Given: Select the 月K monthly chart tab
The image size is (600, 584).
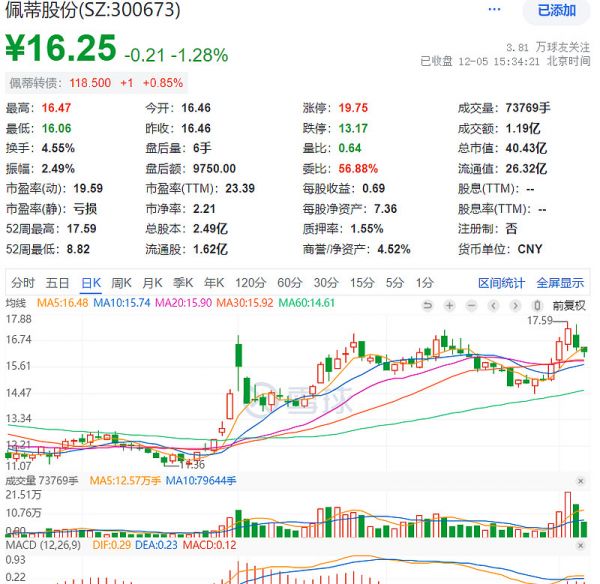Looking at the screenshot, I should (152, 283).
